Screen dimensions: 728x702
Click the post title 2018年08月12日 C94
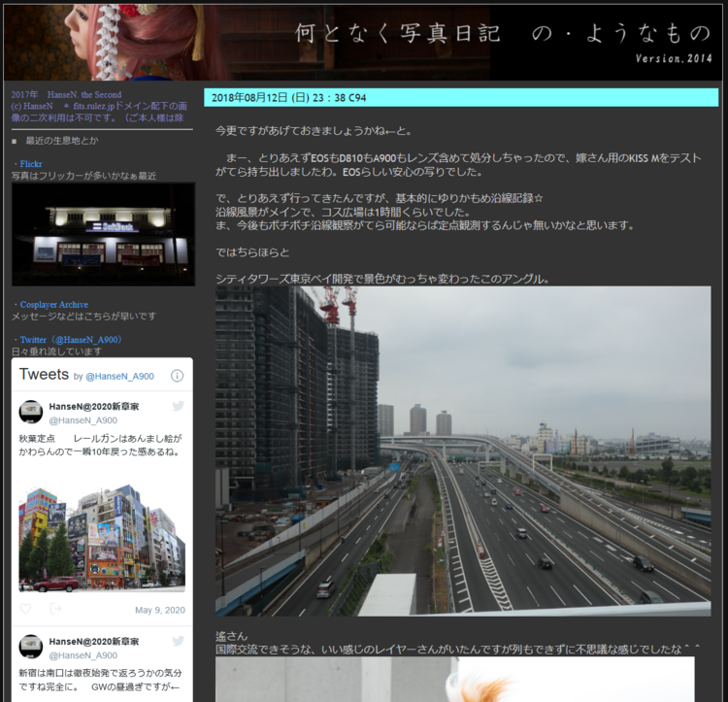tap(289, 98)
